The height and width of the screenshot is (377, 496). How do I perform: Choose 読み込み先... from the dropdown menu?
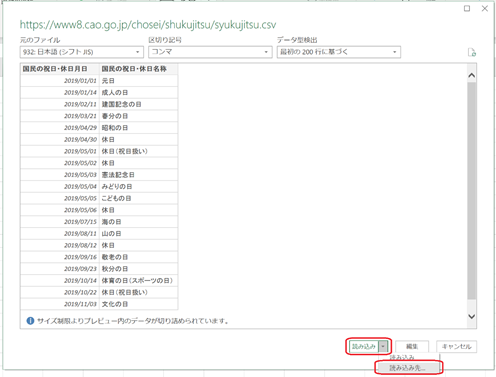click(x=408, y=368)
